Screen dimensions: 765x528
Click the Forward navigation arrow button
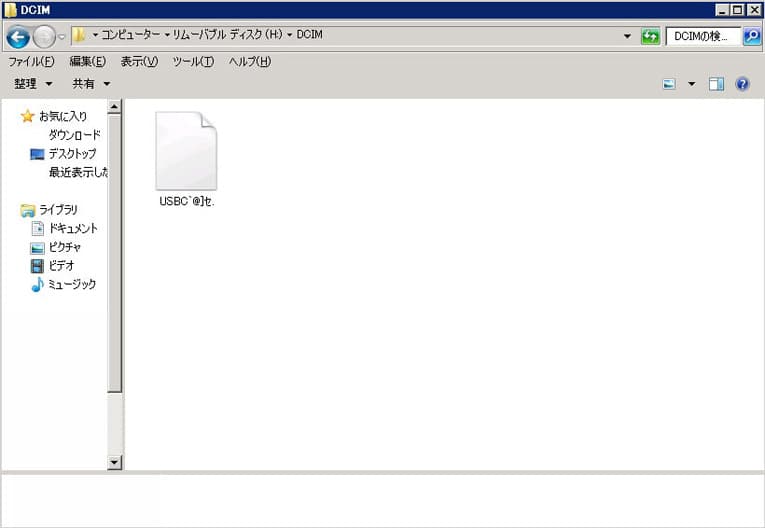click(x=44, y=37)
